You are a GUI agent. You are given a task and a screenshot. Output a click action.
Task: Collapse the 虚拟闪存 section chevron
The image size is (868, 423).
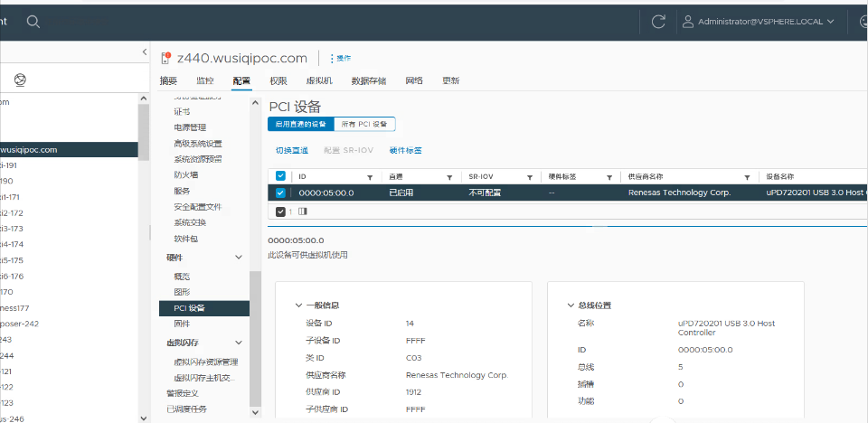tap(239, 343)
